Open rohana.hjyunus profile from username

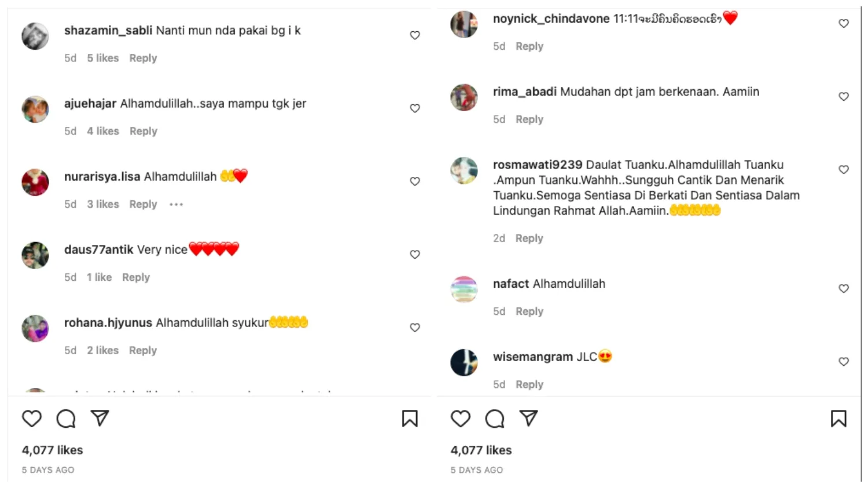(108, 322)
